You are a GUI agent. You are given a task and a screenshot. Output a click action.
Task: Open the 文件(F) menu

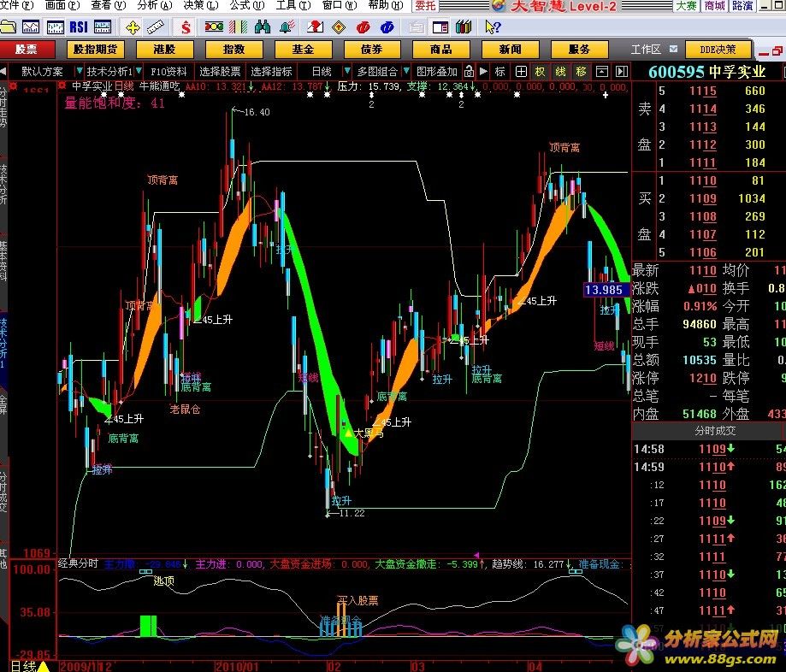click(x=16, y=5)
